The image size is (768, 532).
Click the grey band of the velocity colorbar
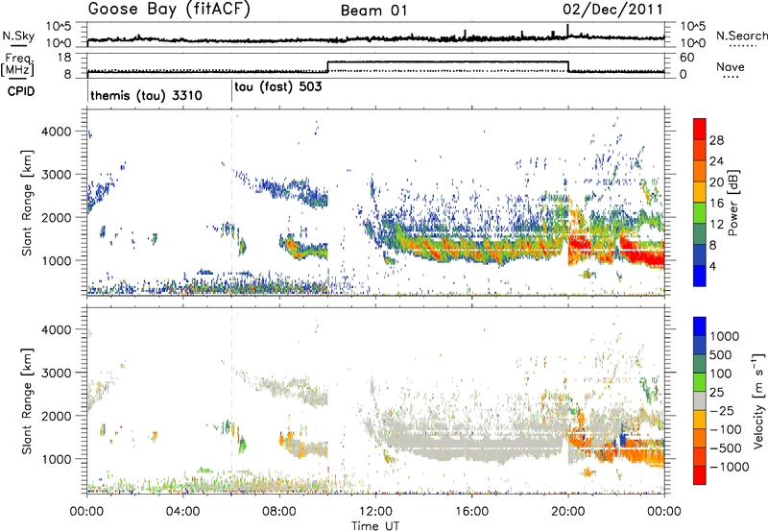point(700,401)
